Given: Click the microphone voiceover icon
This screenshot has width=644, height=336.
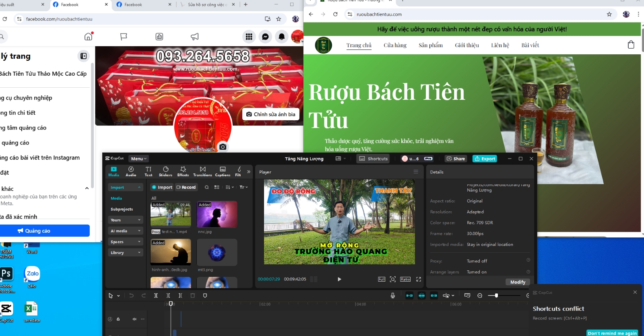Looking at the screenshot, I should point(393,295).
